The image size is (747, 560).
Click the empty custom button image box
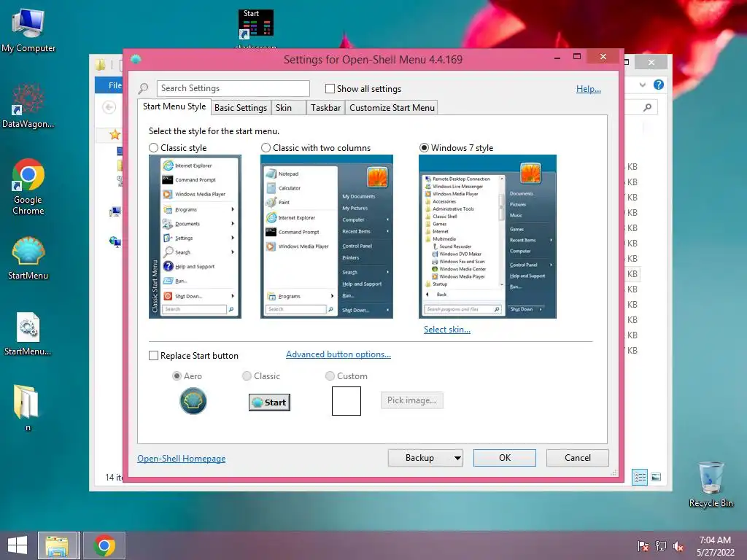[x=347, y=401]
